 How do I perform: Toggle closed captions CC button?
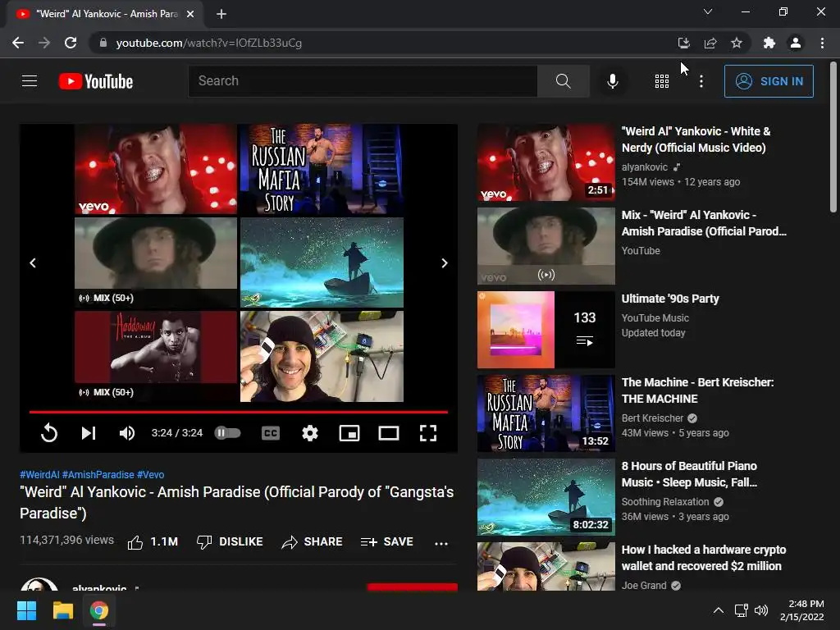pos(271,433)
